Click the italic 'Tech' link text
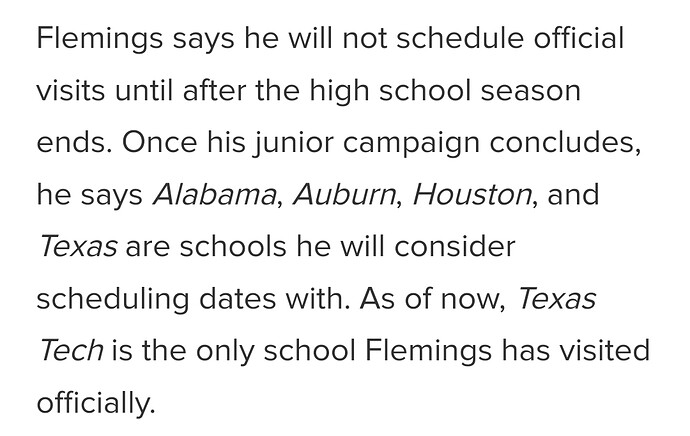This screenshot has height=436, width=690. click(x=71, y=351)
